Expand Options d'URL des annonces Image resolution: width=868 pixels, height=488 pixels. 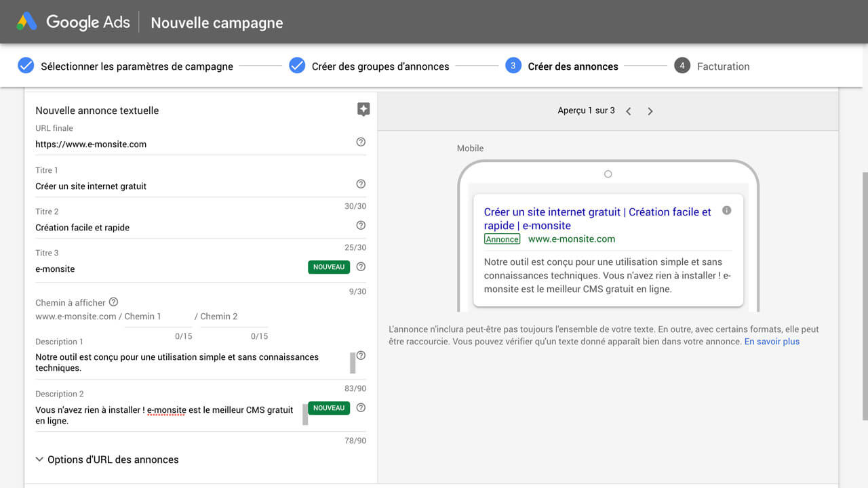coord(107,460)
